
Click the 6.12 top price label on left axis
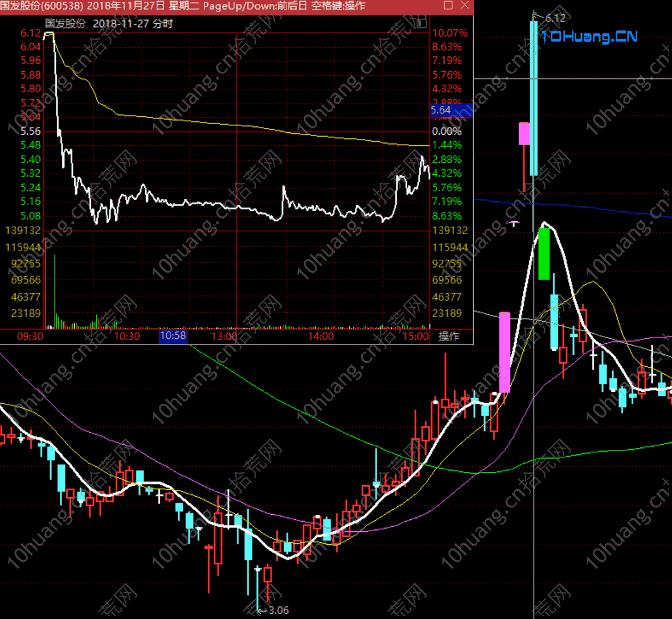(x=30, y=33)
